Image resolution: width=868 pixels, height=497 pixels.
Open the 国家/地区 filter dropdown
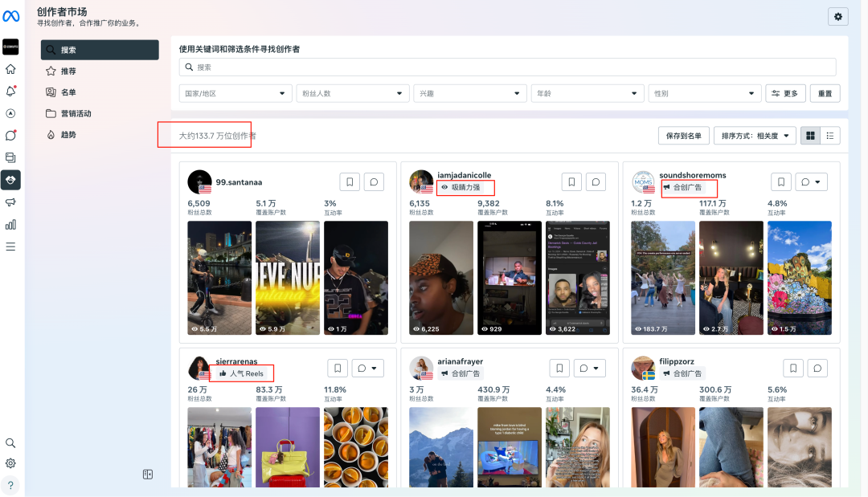235,92
